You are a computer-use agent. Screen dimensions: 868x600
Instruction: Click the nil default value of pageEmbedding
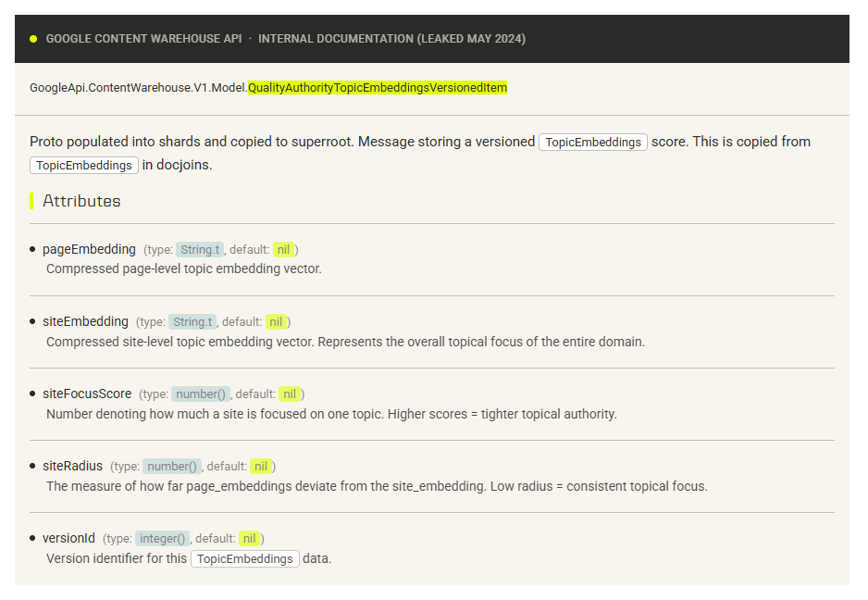point(283,250)
